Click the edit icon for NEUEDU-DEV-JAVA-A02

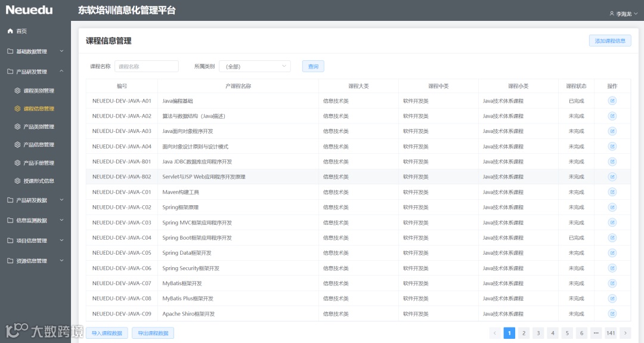pos(612,116)
